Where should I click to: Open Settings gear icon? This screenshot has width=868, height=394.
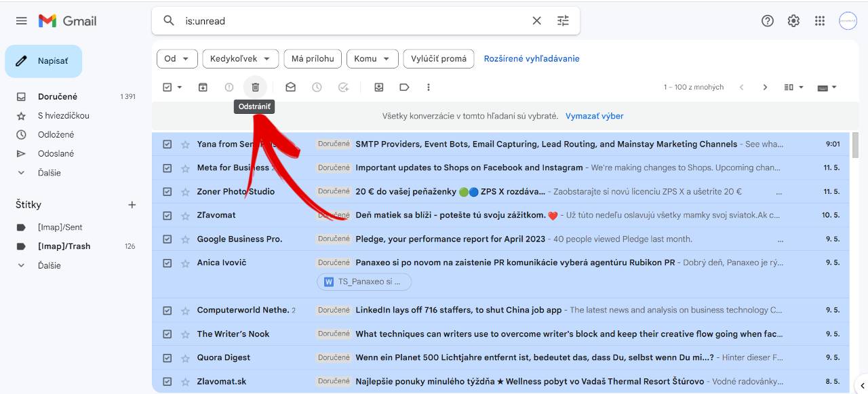coord(793,21)
